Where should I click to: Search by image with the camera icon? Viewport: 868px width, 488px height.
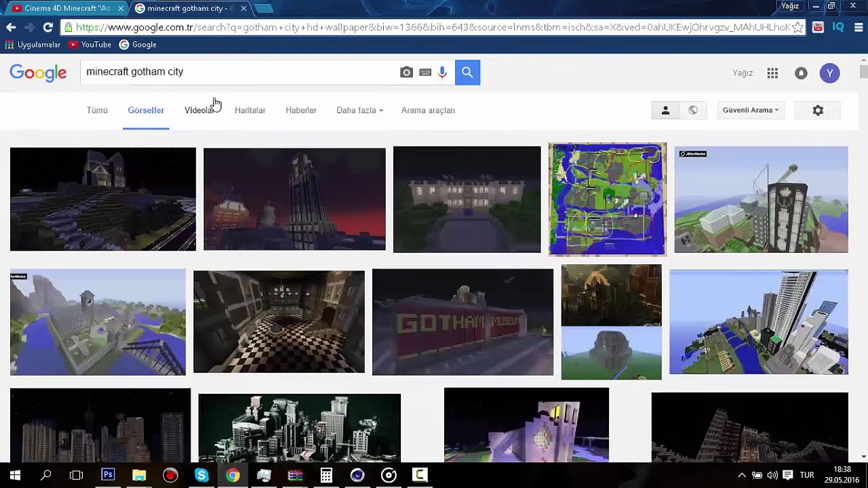[406, 73]
